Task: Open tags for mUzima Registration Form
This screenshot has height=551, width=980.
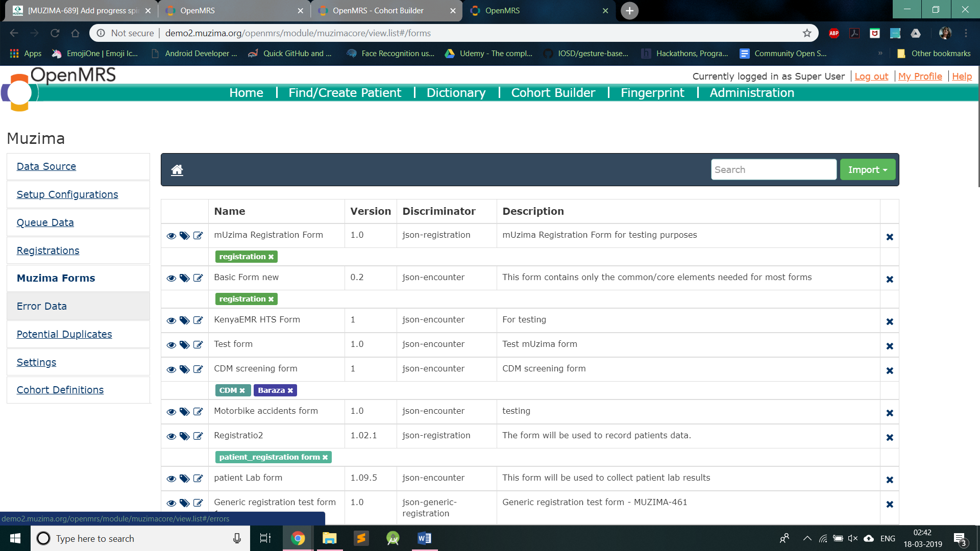Action: point(185,236)
